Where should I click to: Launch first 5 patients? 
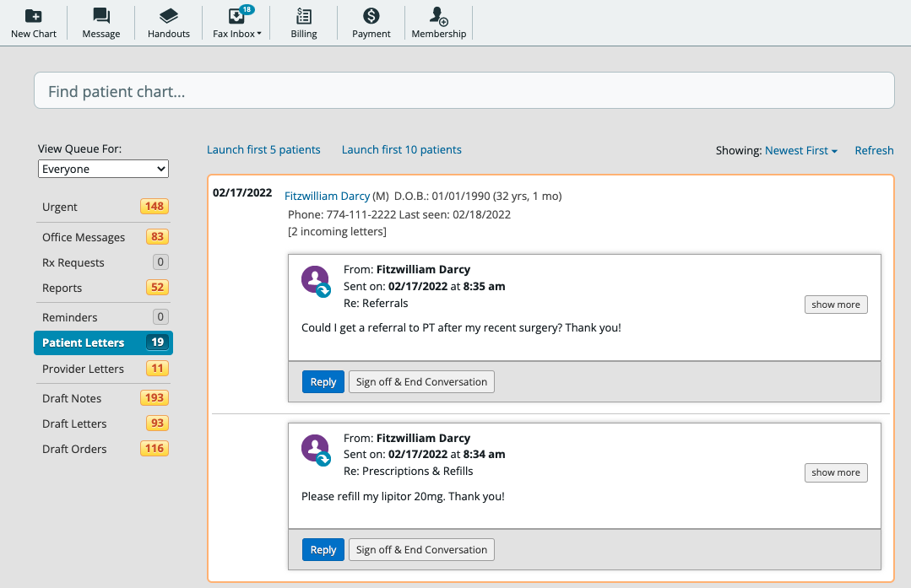tap(263, 149)
